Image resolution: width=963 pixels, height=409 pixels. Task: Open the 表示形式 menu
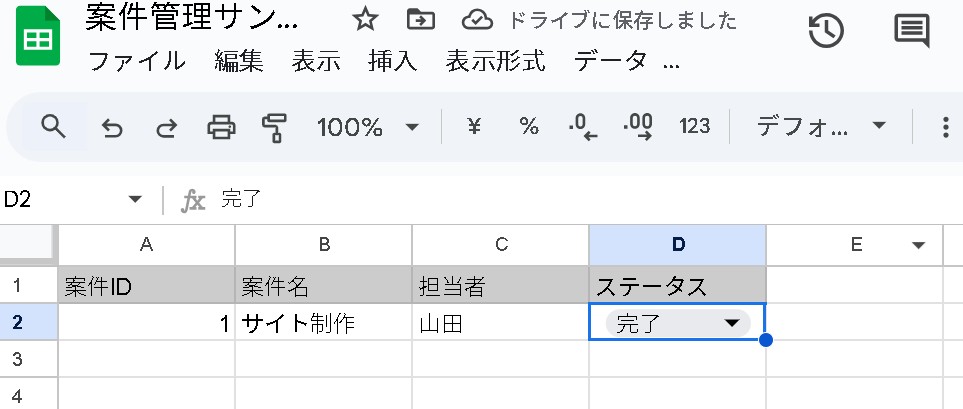(x=495, y=61)
